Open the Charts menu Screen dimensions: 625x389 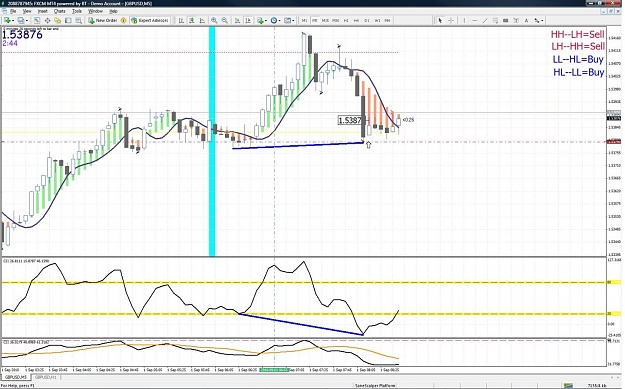(x=59, y=11)
